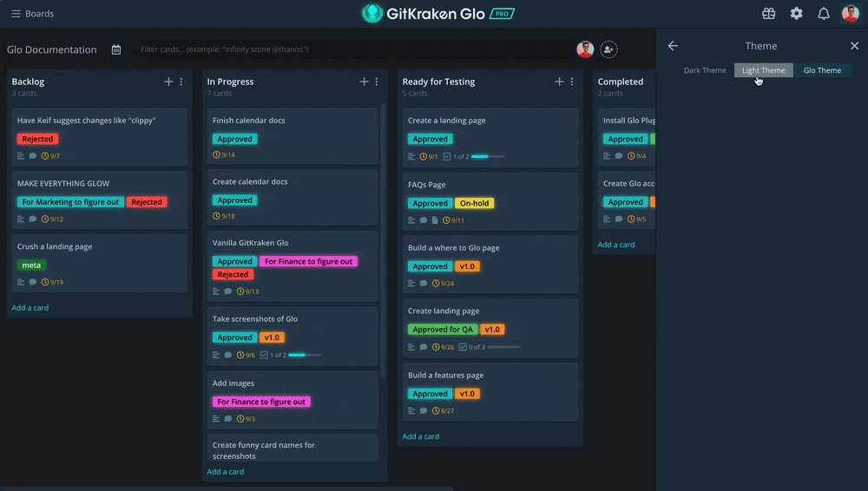Click the 9/24 clock on Build a where to Glo page
This screenshot has width=868, height=491.
click(x=443, y=284)
